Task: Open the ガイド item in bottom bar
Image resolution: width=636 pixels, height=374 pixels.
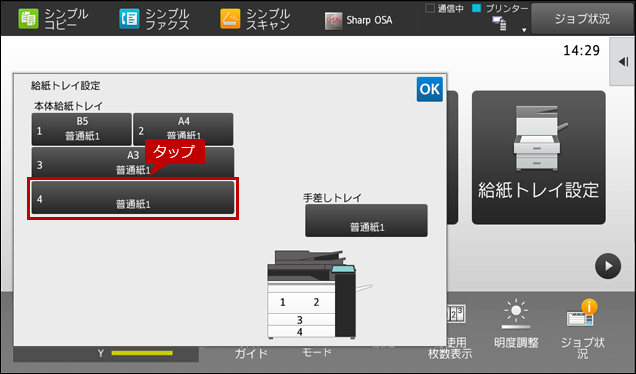Action: (251, 353)
